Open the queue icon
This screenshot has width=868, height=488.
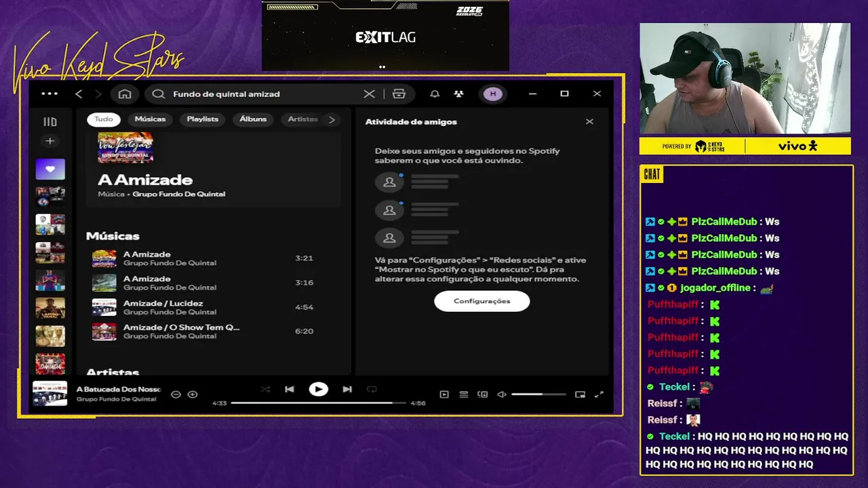[x=464, y=394]
